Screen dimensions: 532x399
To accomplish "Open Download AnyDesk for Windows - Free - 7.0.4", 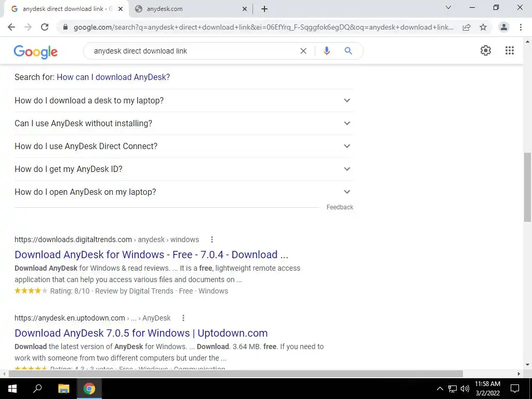I will pos(151,255).
